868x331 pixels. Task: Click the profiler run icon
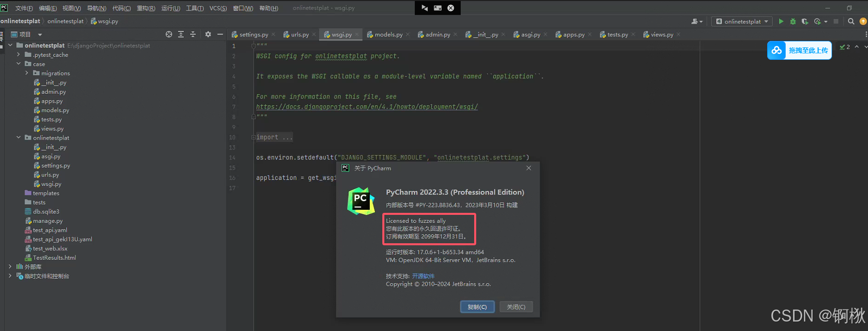[x=817, y=21]
